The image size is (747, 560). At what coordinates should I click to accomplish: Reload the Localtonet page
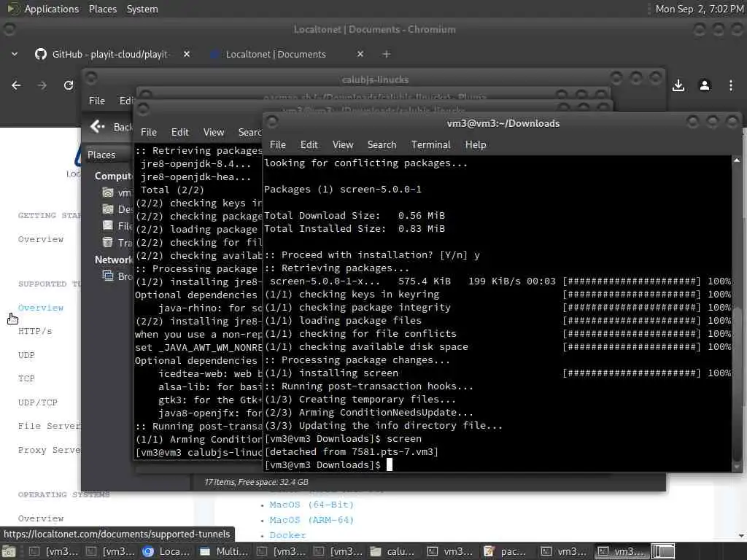pos(69,85)
